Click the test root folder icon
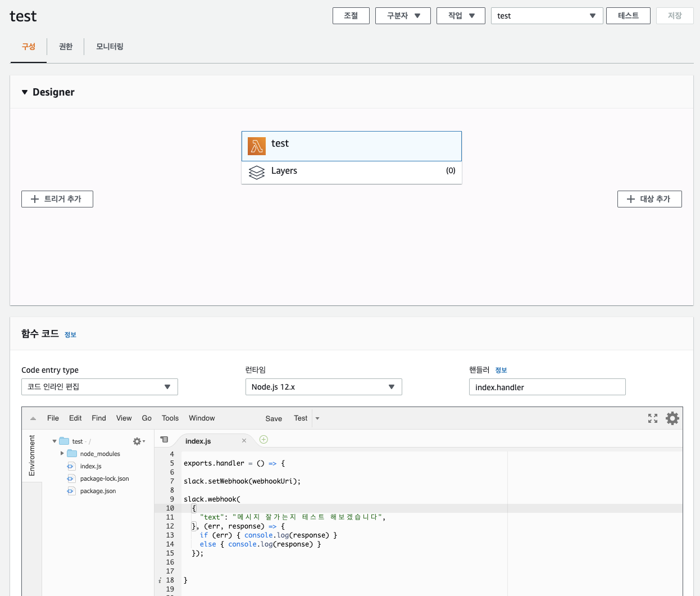This screenshot has height=596, width=700. click(x=64, y=441)
